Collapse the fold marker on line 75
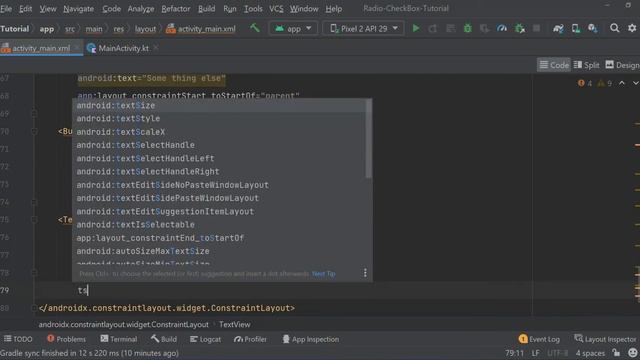The width and height of the screenshot is (640, 360). [34, 220]
